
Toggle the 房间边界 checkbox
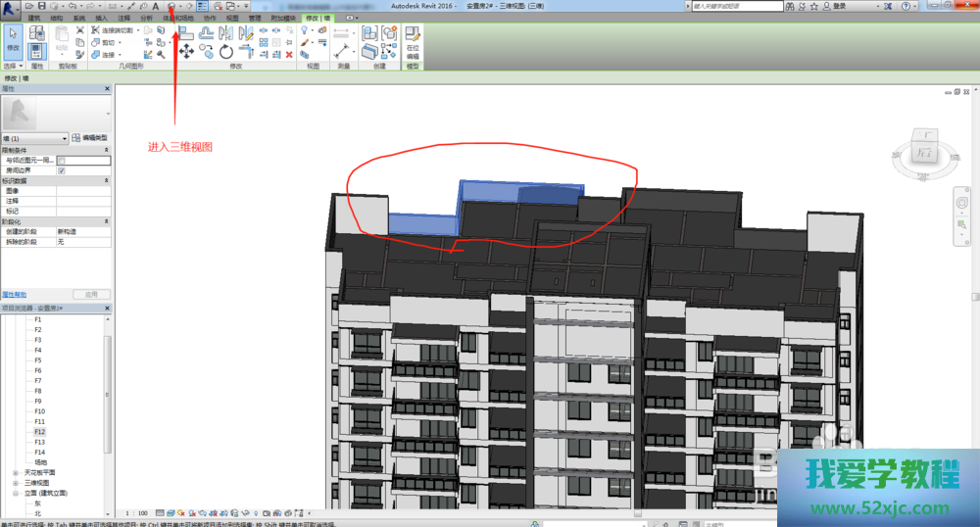point(62,170)
